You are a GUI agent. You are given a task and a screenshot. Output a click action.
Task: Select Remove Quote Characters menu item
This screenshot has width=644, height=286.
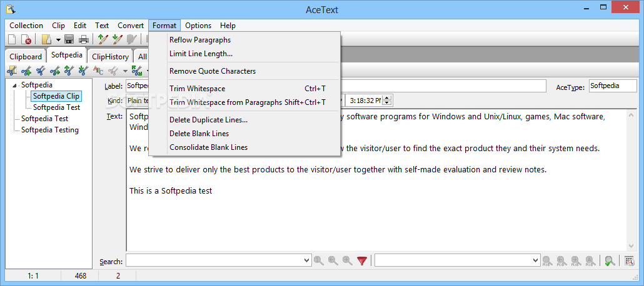point(245,71)
